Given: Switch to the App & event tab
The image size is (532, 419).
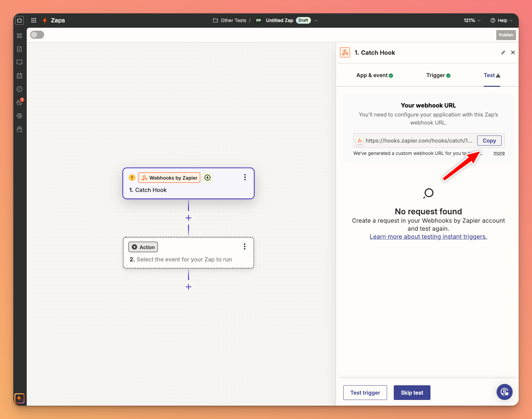Looking at the screenshot, I should [374, 75].
